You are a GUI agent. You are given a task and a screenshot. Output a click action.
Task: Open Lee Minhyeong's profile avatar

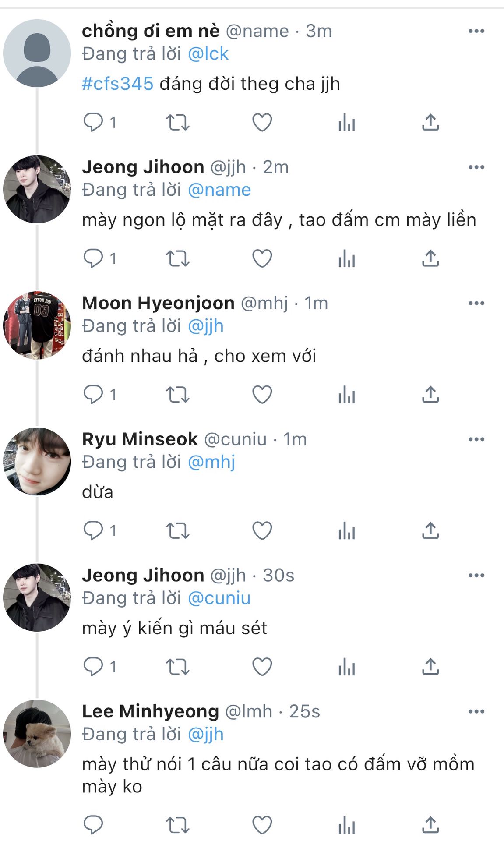pyautogui.click(x=37, y=734)
